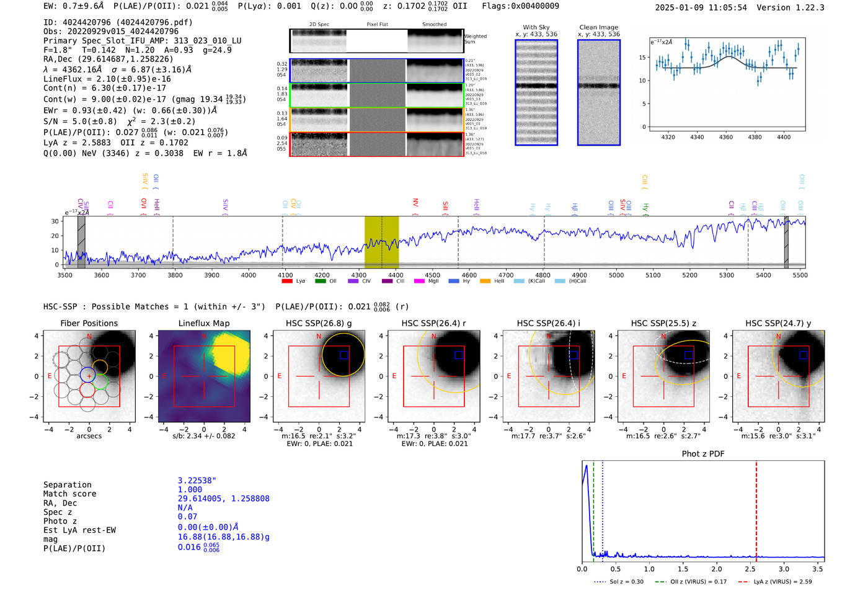Click the green OII legend swatch
The width and height of the screenshot is (868, 591).
[320, 281]
